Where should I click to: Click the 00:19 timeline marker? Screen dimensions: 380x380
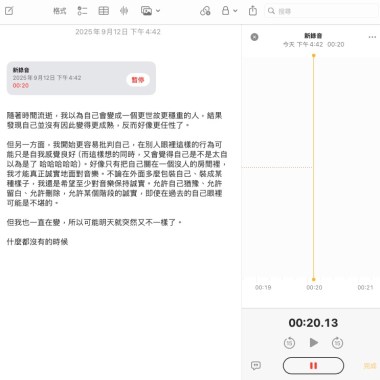tap(263, 287)
